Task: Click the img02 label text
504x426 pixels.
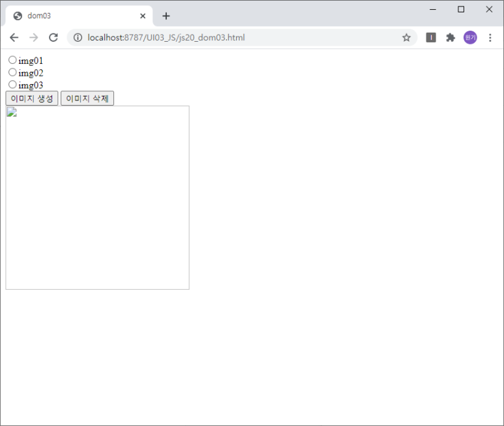Action: point(31,73)
